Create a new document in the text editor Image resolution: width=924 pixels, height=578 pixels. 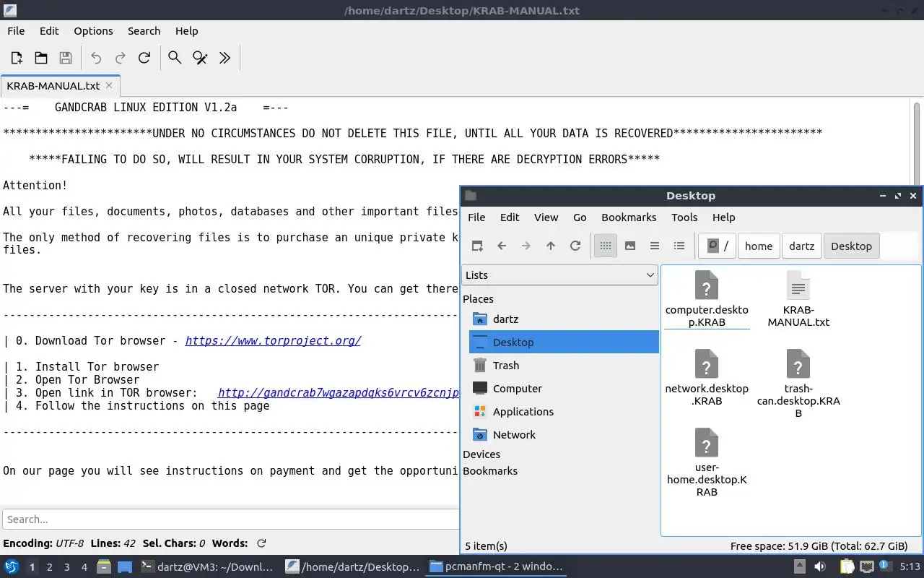pyautogui.click(x=17, y=58)
